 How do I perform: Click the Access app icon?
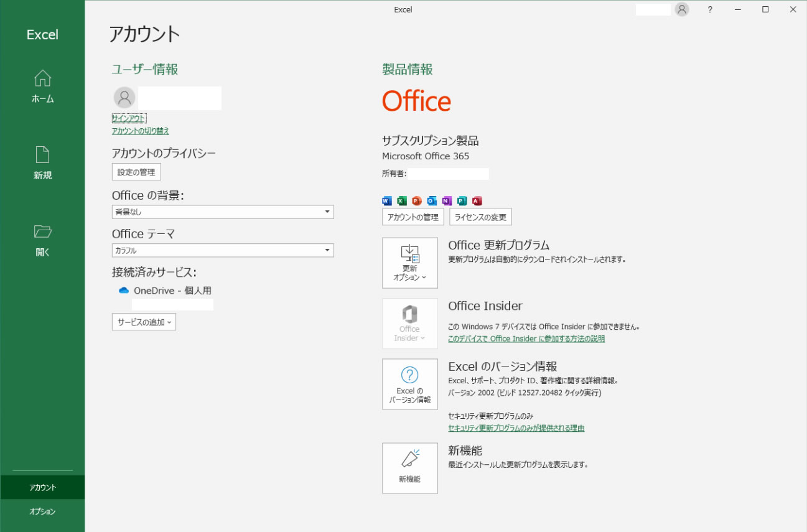pyautogui.click(x=477, y=200)
